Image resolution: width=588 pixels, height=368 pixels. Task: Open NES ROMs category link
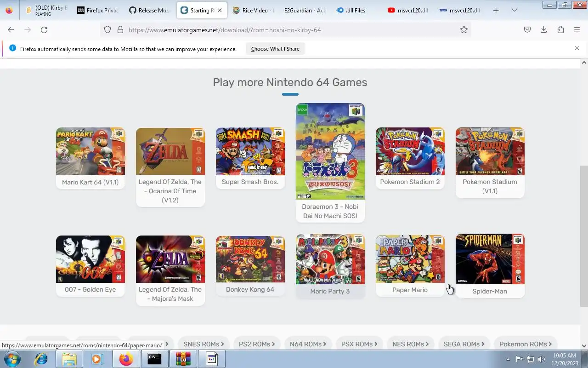pos(411,344)
